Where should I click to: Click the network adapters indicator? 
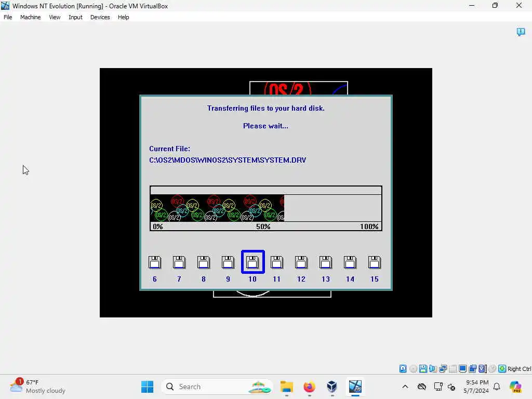pyautogui.click(x=443, y=369)
